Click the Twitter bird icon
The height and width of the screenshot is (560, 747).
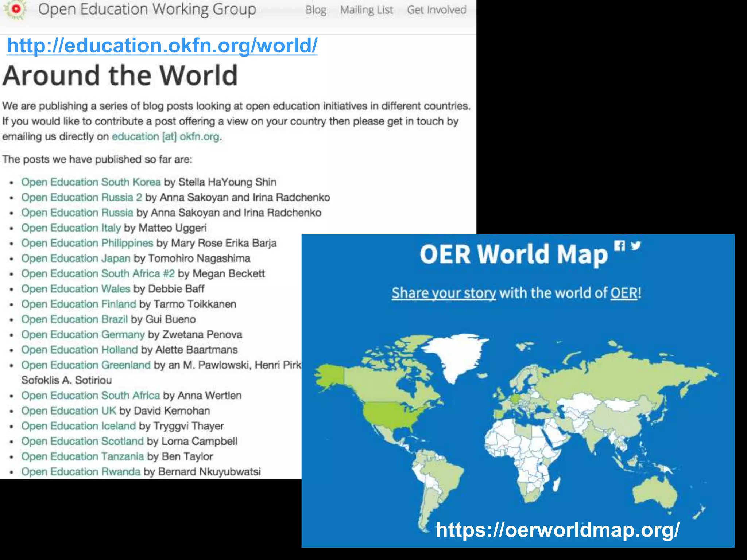coord(636,245)
